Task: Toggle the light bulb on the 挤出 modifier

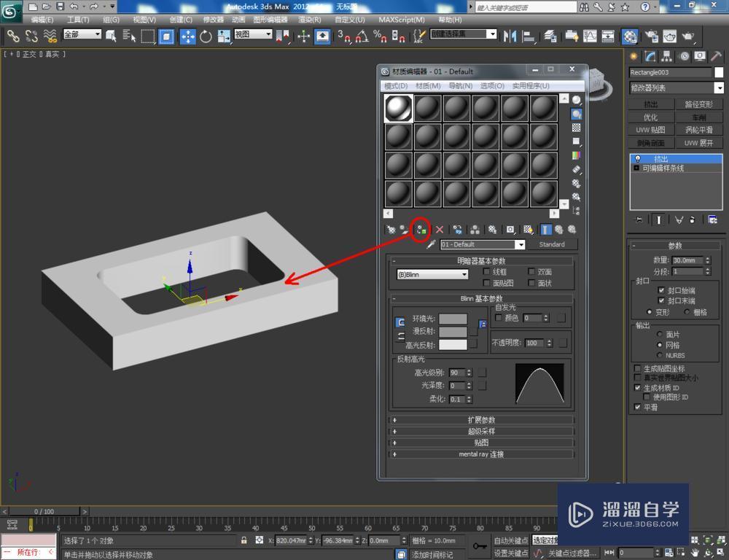Action: (638, 158)
